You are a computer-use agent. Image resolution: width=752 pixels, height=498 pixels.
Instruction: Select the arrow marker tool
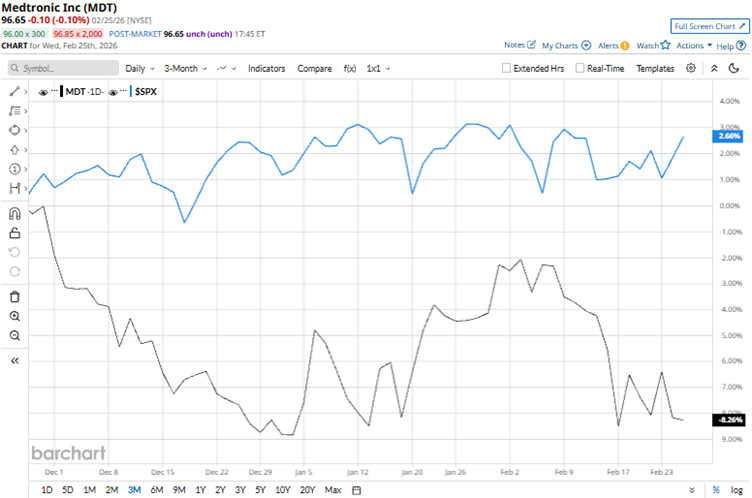point(14,150)
